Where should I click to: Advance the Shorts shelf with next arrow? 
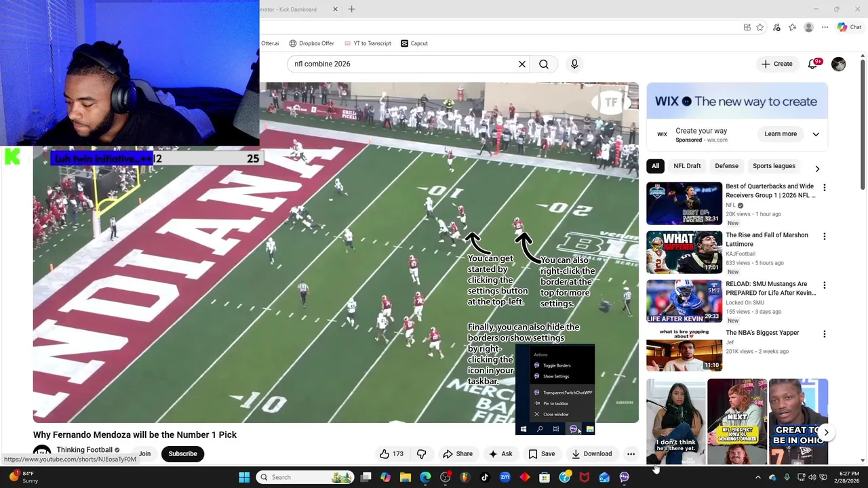coord(826,432)
